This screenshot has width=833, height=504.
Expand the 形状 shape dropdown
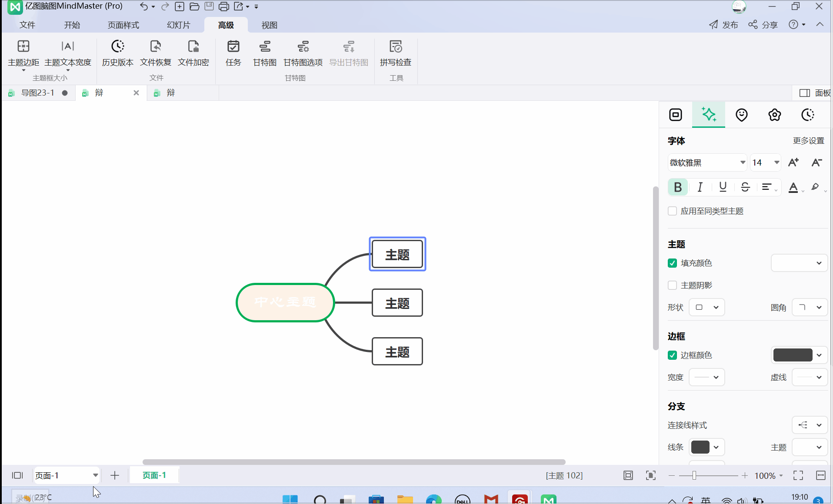coord(707,307)
